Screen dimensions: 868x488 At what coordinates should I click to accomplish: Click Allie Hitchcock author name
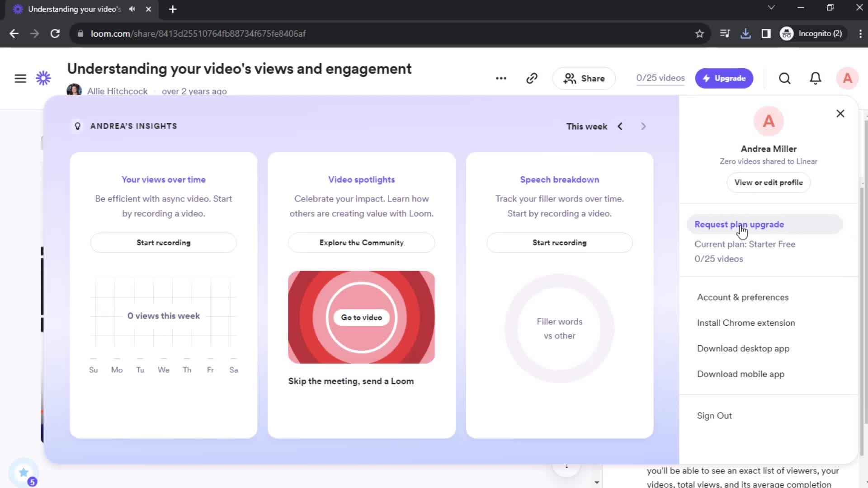117,91
